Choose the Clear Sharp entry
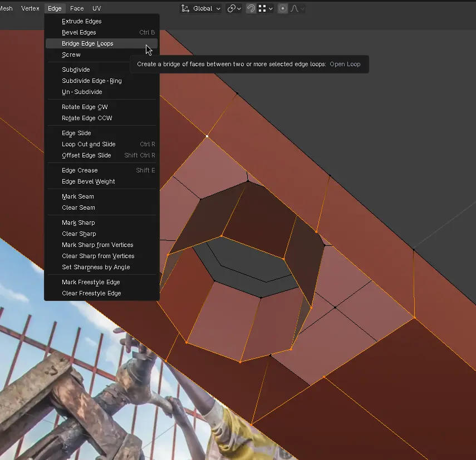 pyautogui.click(x=102, y=234)
